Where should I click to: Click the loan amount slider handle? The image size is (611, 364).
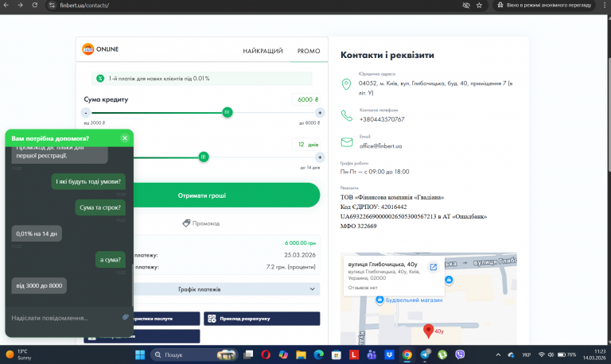pyautogui.click(x=228, y=113)
